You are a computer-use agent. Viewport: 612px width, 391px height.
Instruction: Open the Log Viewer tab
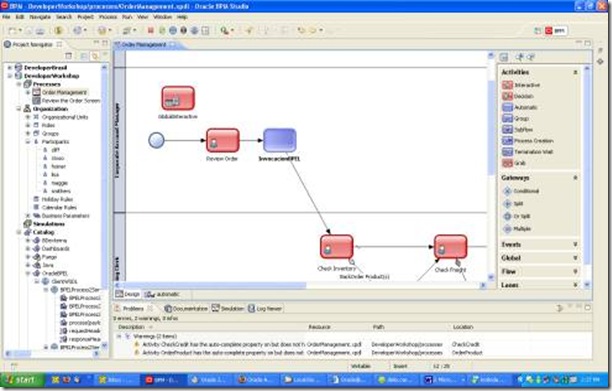[265, 308]
